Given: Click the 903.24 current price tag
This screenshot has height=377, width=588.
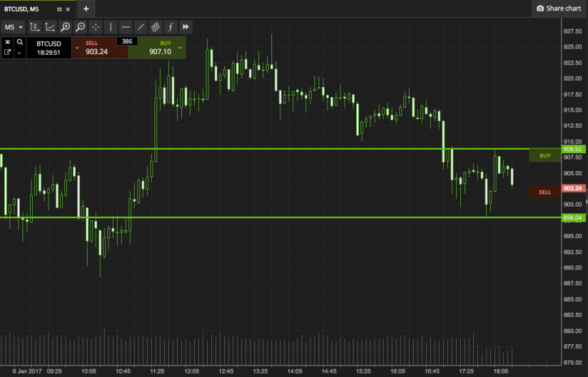Looking at the screenshot, I should coord(574,188).
